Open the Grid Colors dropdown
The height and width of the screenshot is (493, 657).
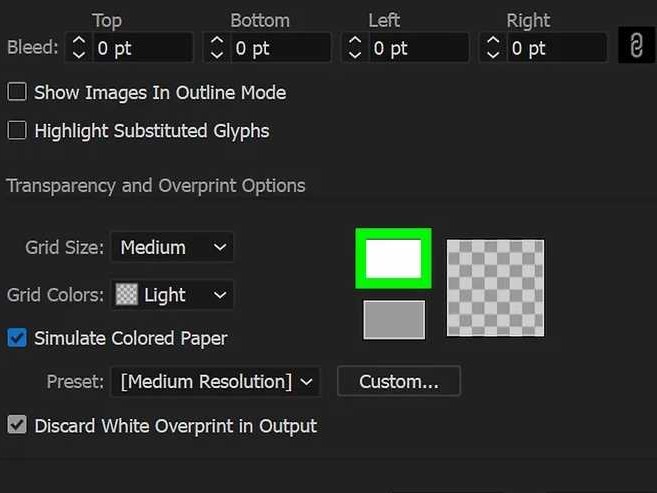click(x=172, y=295)
